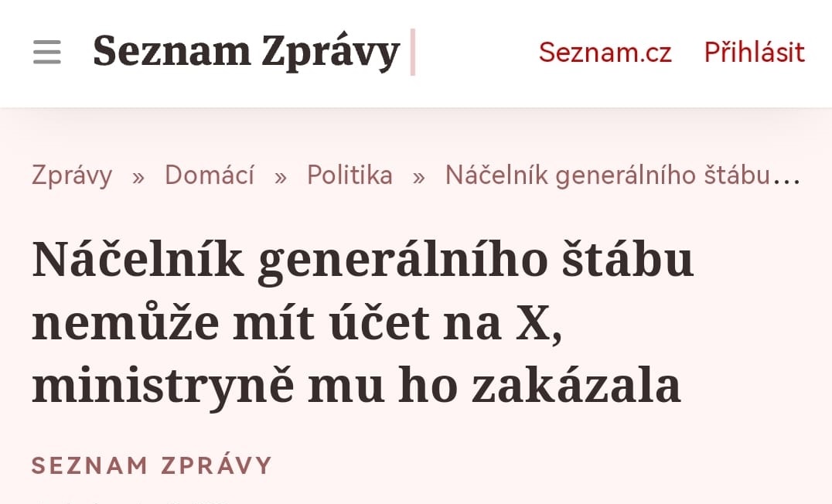
Task: Click the headline line mentioning účet na X
Action: tap(297, 323)
